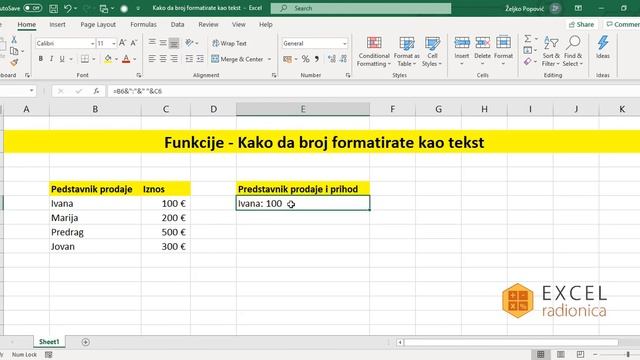
Task: Open Number dialog launcher
Action: [x=348, y=75]
